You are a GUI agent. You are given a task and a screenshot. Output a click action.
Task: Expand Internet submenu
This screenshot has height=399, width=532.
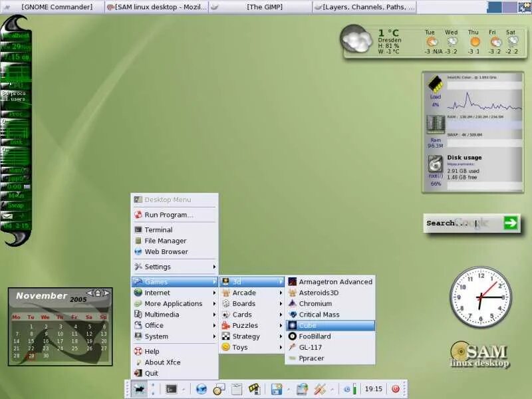tap(175, 293)
